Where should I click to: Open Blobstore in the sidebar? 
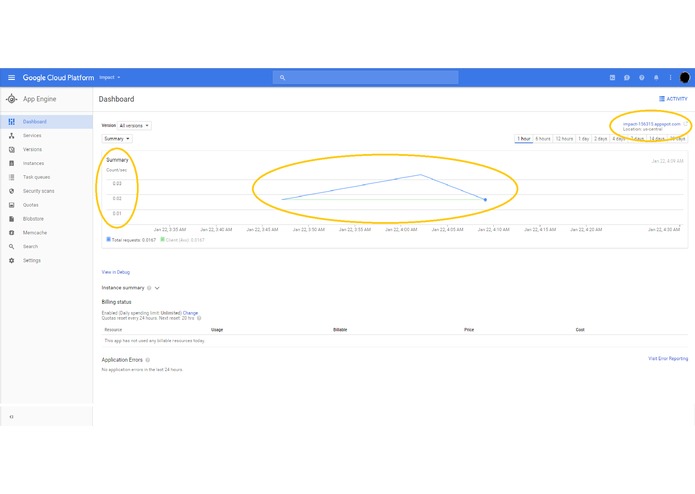[x=47, y=219]
